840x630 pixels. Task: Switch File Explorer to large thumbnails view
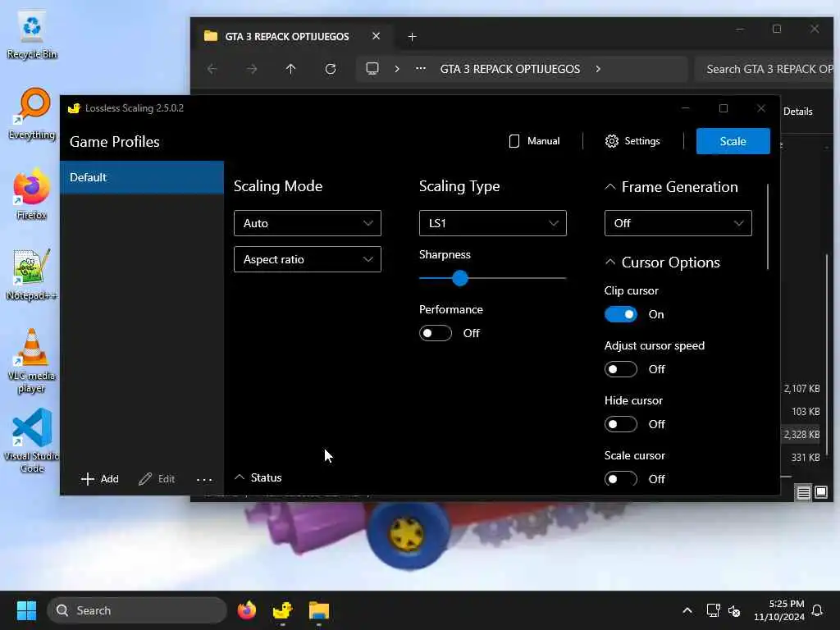point(821,492)
